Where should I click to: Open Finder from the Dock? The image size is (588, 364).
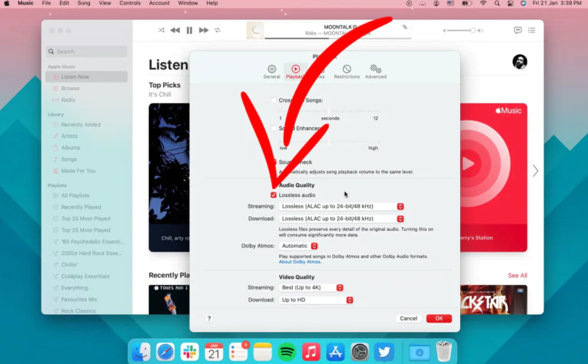pos(141,352)
